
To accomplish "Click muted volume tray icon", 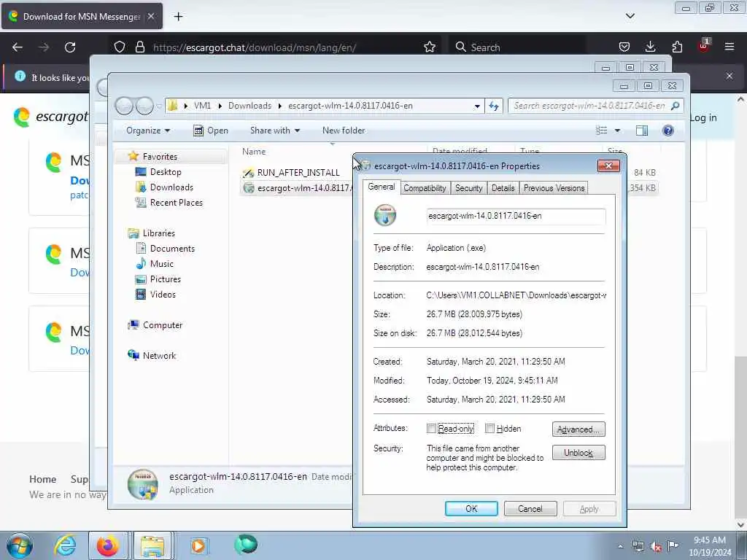I will (656, 546).
